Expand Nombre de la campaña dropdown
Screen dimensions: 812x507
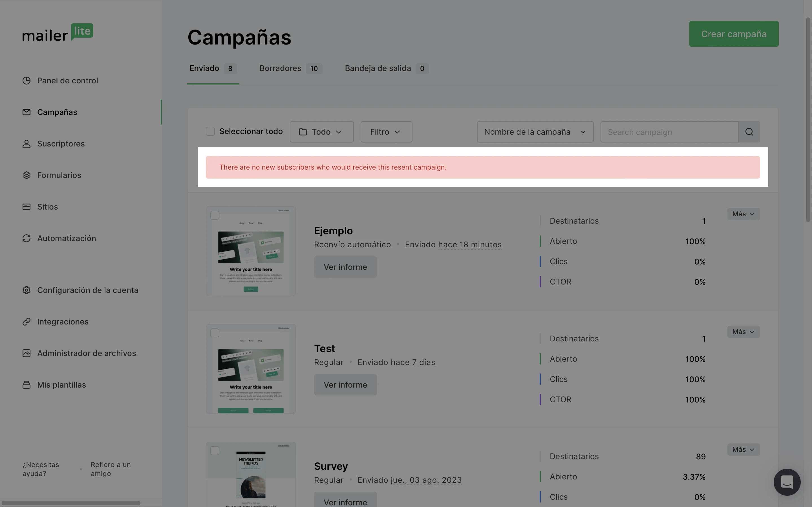[535, 132]
